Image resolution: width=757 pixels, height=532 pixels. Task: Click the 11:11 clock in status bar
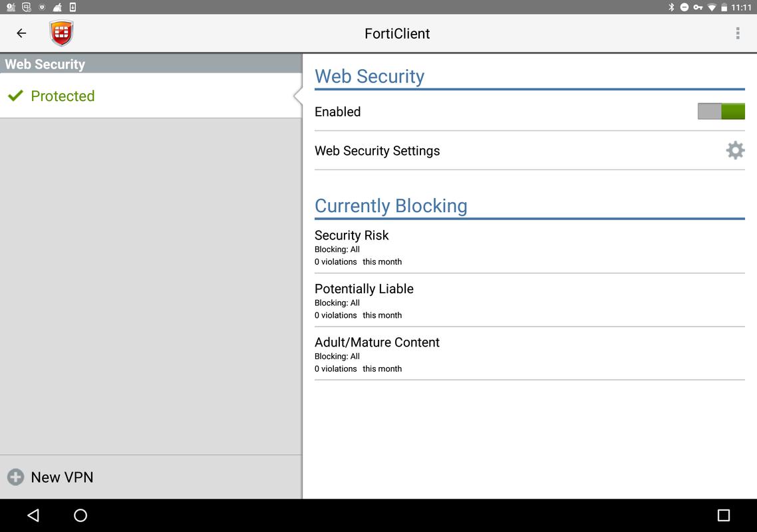[741, 7]
